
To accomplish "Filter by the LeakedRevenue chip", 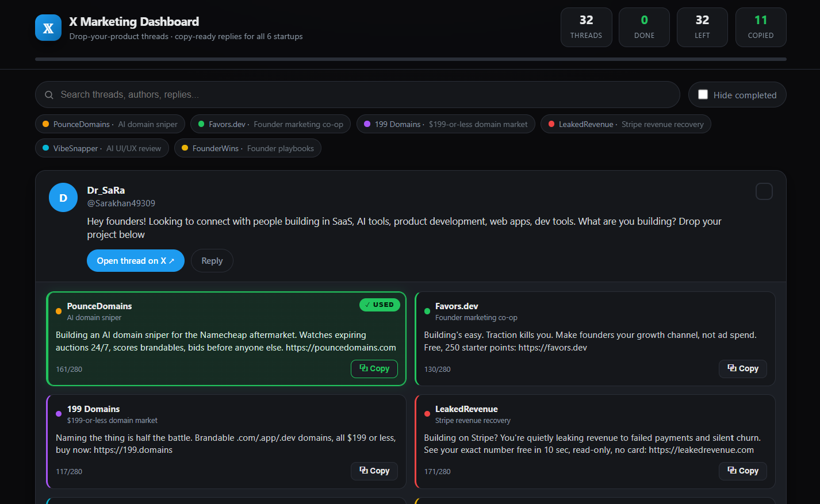I will click(x=626, y=124).
